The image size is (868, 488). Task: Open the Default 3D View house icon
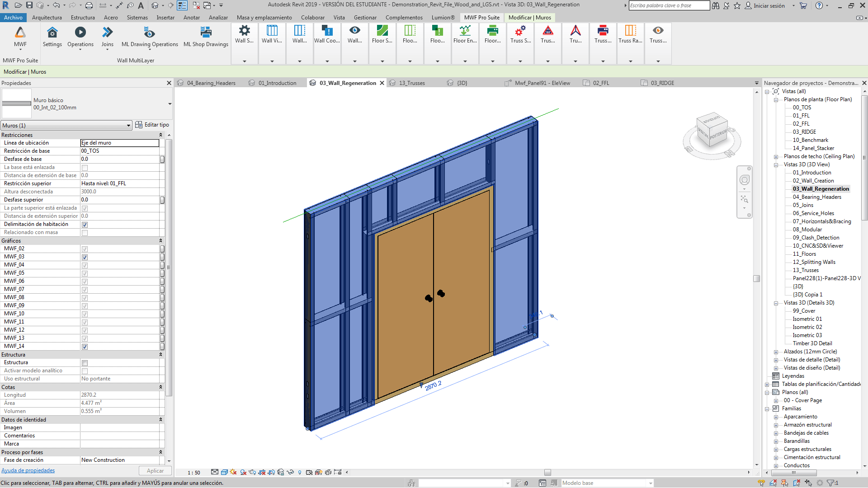point(155,5)
